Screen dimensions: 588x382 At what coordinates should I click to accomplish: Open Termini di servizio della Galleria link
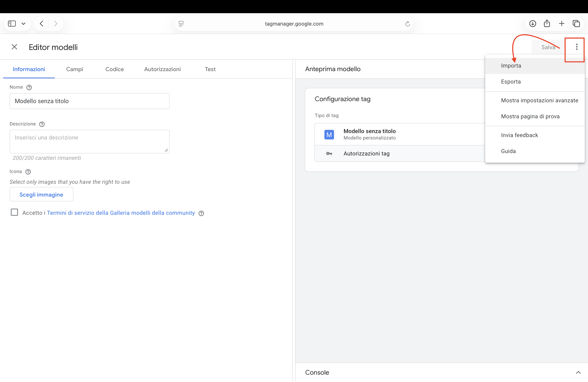click(x=121, y=213)
